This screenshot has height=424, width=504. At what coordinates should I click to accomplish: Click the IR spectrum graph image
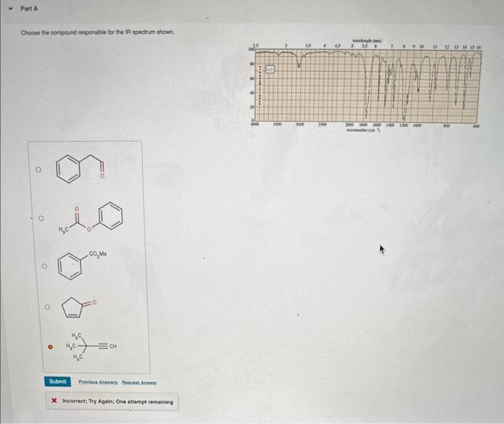click(x=366, y=86)
